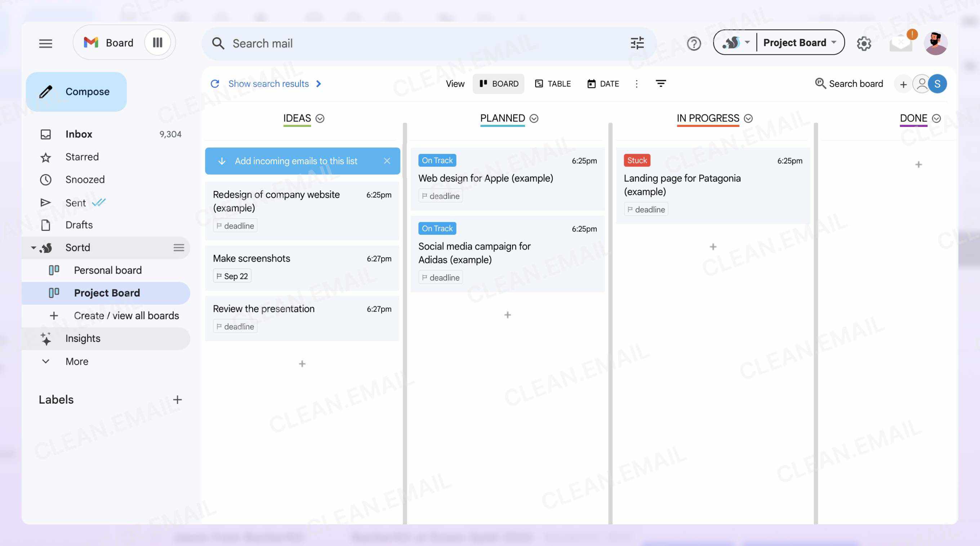This screenshot has height=546, width=980.
Task: Expand the More section in sidebar
Action: click(45, 361)
